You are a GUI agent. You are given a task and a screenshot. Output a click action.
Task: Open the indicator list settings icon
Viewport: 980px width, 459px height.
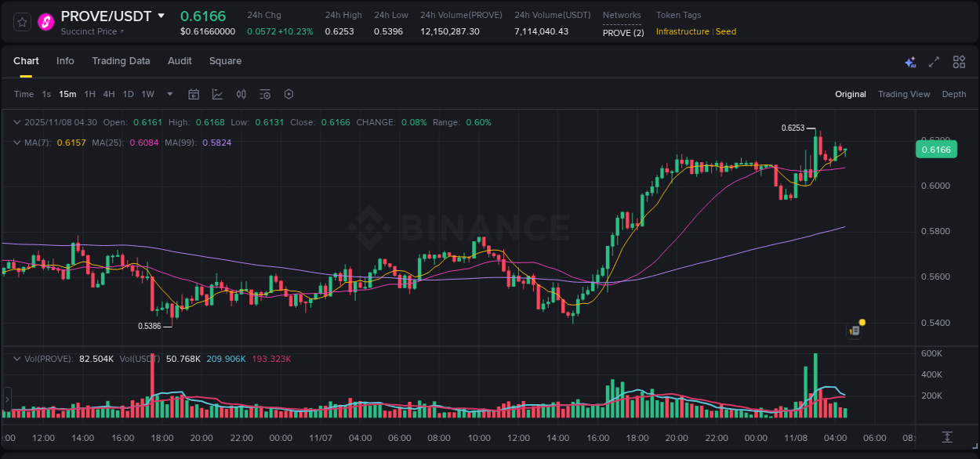pyautogui.click(x=264, y=94)
